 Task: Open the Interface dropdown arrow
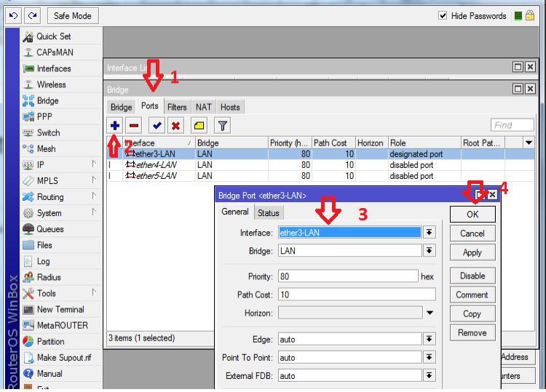pos(430,232)
